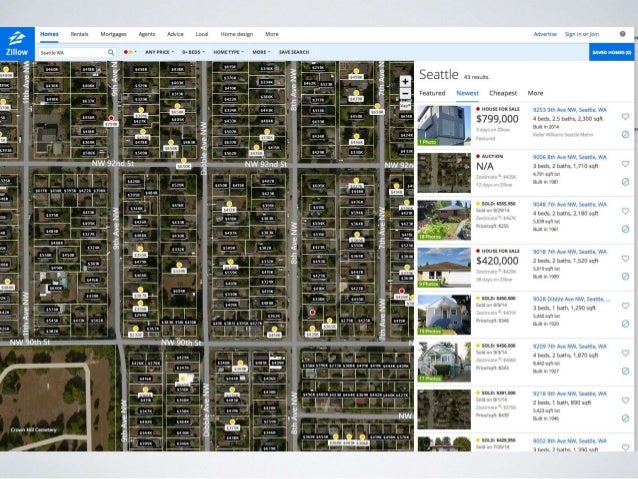The height and width of the screenshot is (479, 638).
Task: Open the Advice tab
Action: [175, 34]
